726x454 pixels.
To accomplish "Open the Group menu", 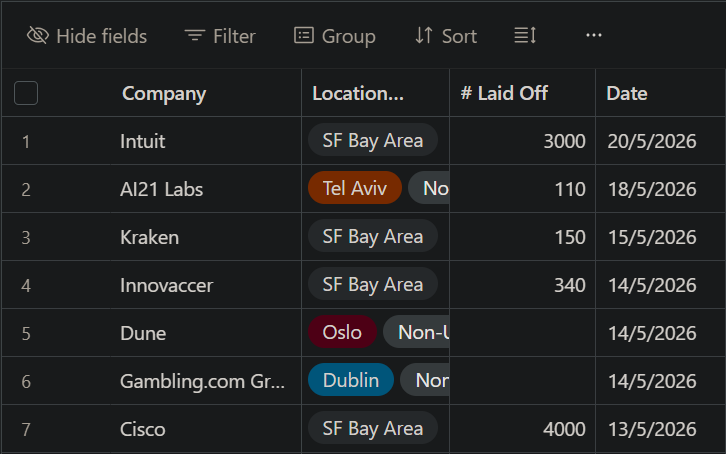I will (335, 36).
